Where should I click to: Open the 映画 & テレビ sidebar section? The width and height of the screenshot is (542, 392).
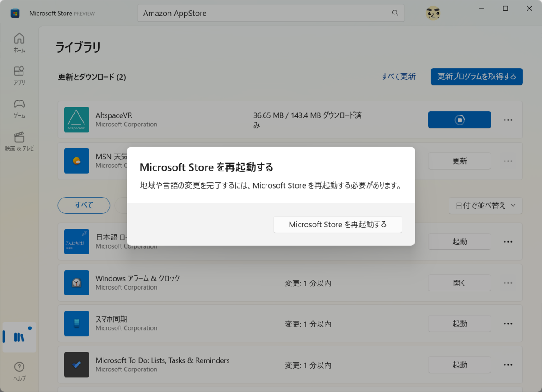point(19,142)
